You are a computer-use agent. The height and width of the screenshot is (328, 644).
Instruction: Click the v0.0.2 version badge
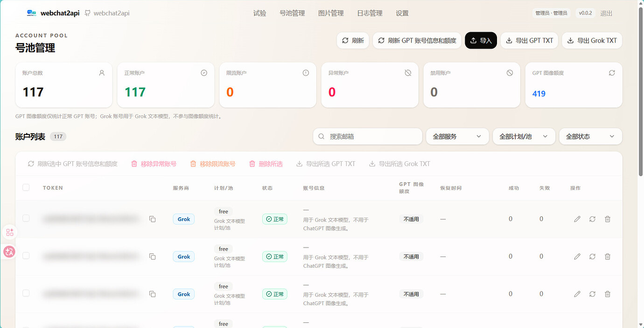pos(585,13)
